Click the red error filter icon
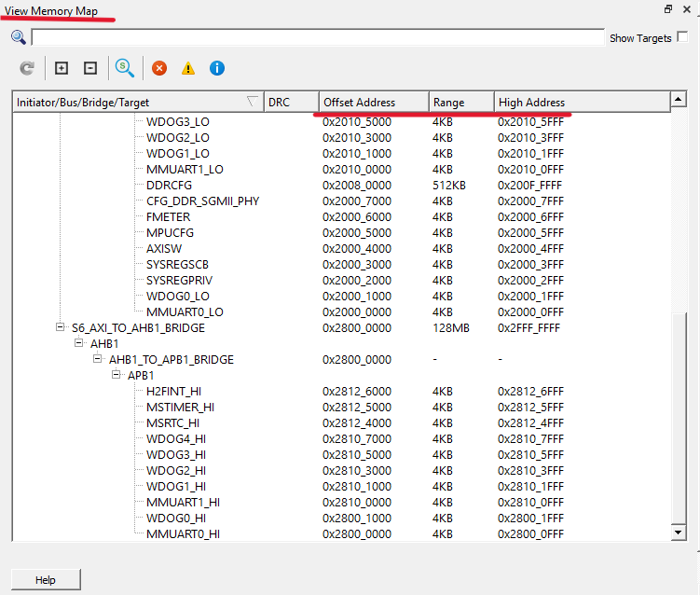 (159, 68)
